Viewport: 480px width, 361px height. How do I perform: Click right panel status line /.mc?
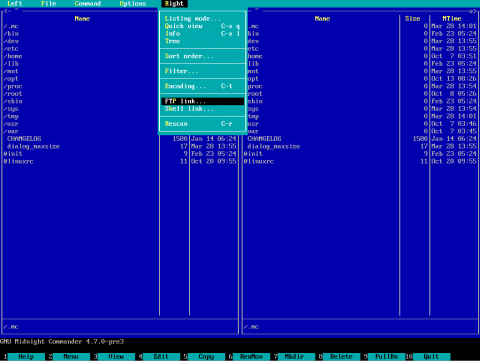tap(252, 327)
